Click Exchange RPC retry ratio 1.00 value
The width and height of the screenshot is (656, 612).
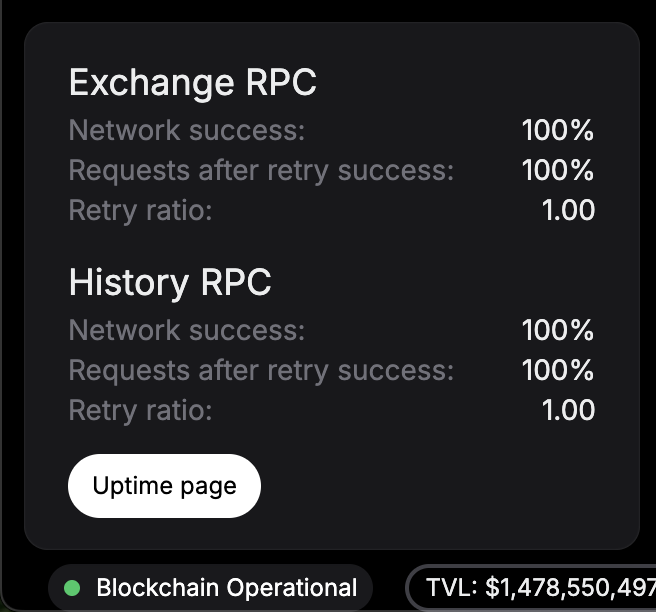568,210
